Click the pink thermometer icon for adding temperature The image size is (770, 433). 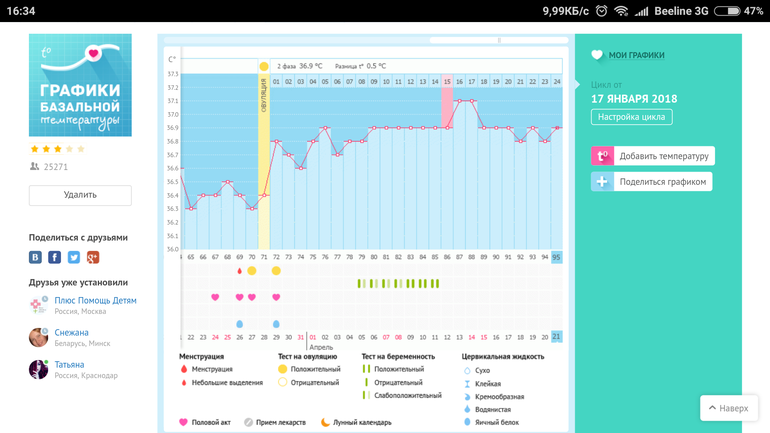coord(602,156)
